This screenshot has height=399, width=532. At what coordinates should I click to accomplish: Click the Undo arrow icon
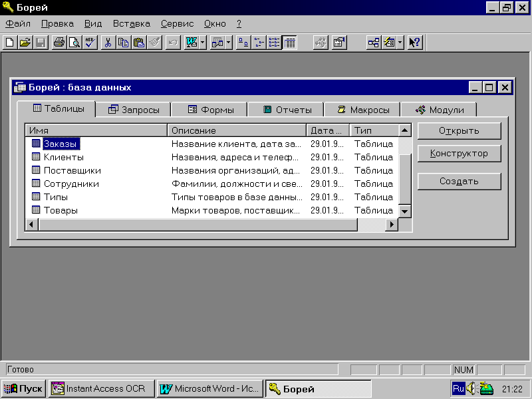click(173, 43)
